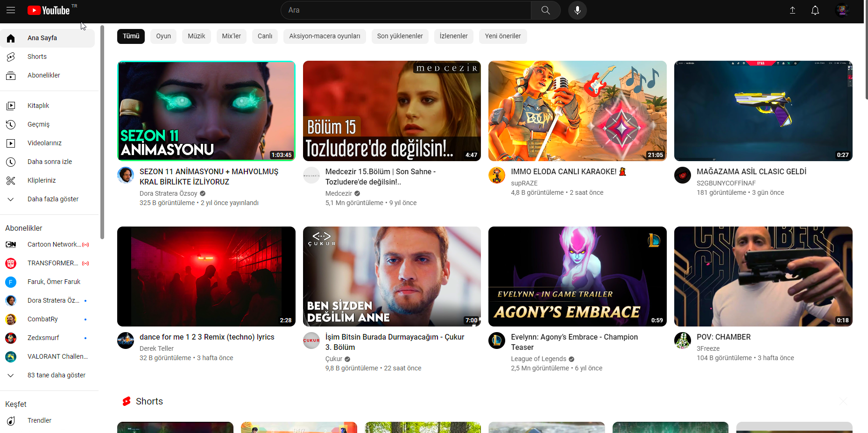The width and height of the screenshot is (868, 433).
Task: Open dance for me Remix video title
Action: 207,337
